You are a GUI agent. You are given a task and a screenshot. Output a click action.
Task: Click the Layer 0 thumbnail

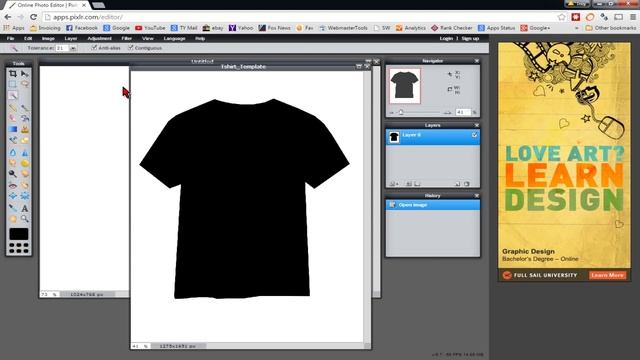(x=394, y=137)
